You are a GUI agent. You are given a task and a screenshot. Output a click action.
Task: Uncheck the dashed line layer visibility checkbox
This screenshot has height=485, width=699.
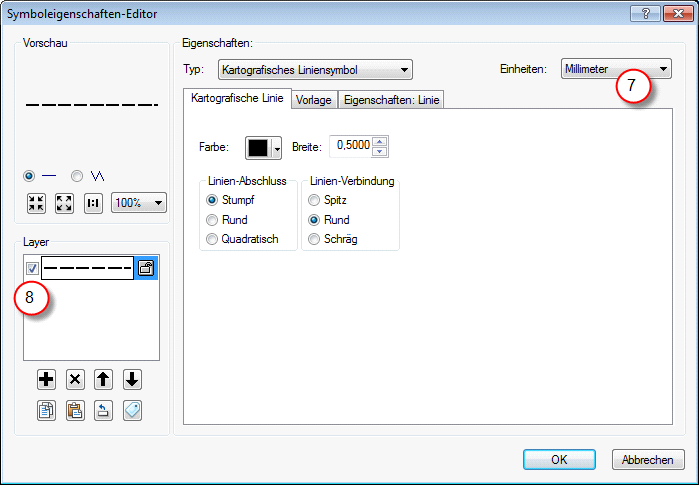tap(32, 268)
